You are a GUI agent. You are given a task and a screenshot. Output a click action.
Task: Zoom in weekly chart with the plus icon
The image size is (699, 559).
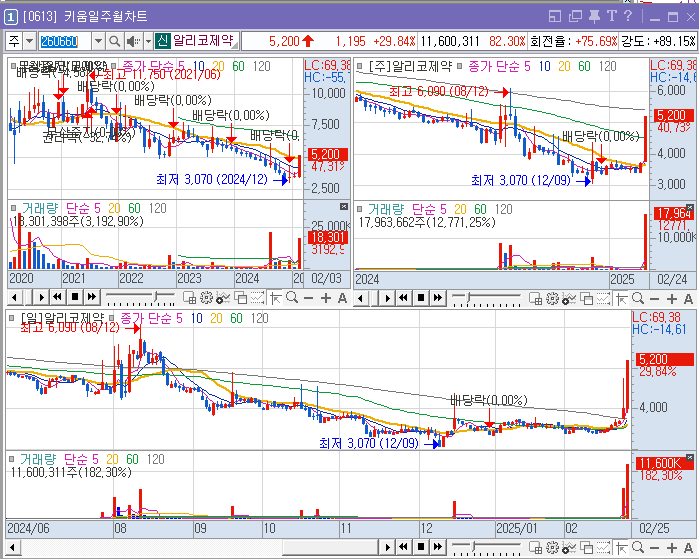[x=672, y=299]
